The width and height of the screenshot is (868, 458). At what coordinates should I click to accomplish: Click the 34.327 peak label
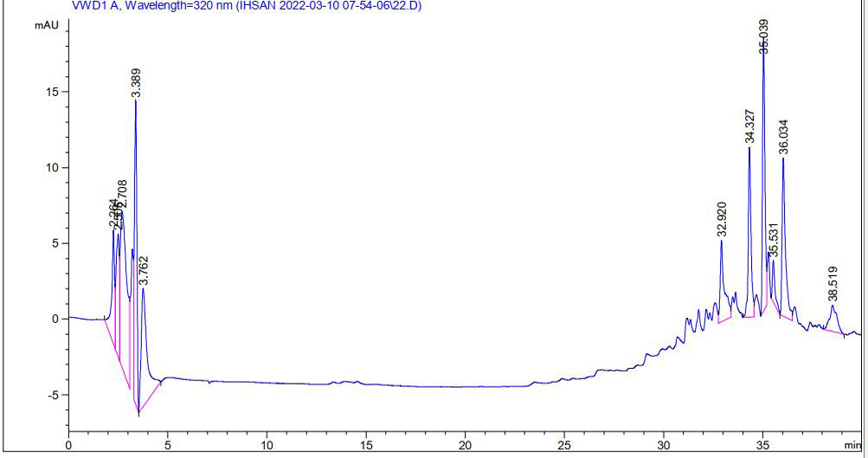point(750,126)
